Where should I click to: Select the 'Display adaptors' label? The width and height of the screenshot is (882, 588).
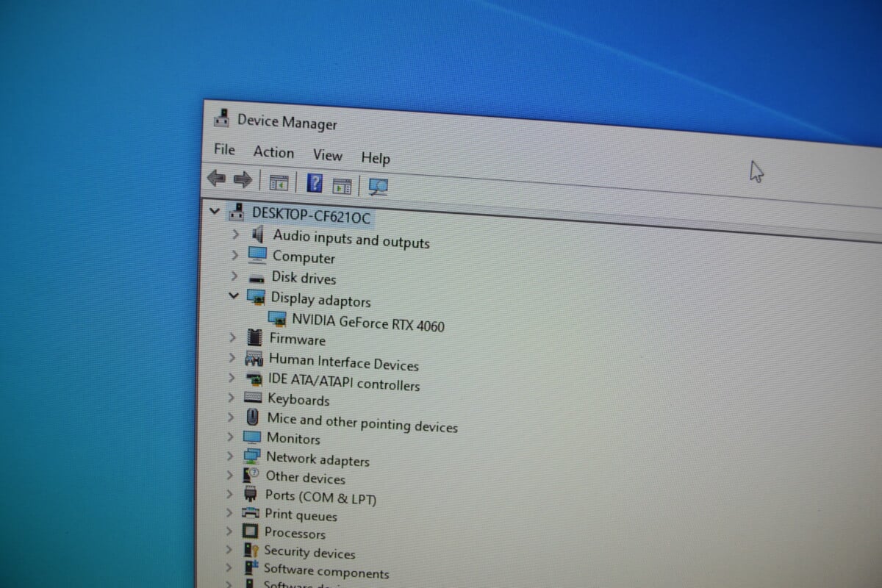pos(320,299)
